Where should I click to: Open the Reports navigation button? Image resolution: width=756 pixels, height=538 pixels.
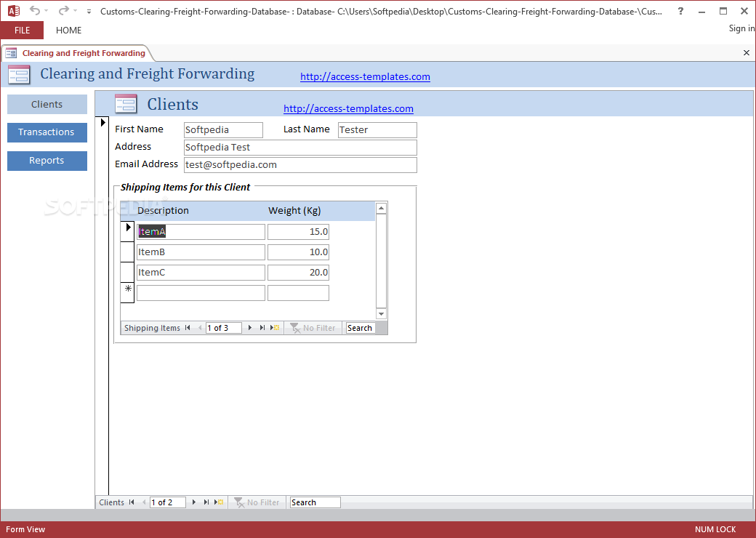click(47, 161)
